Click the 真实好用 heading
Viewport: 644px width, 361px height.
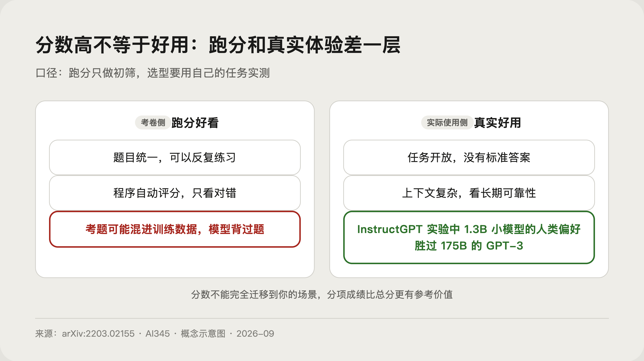click(497, 123)
